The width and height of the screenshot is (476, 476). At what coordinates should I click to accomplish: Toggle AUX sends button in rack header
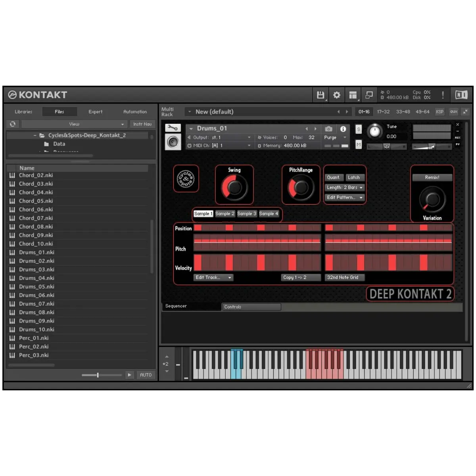(x=453, y=112)
